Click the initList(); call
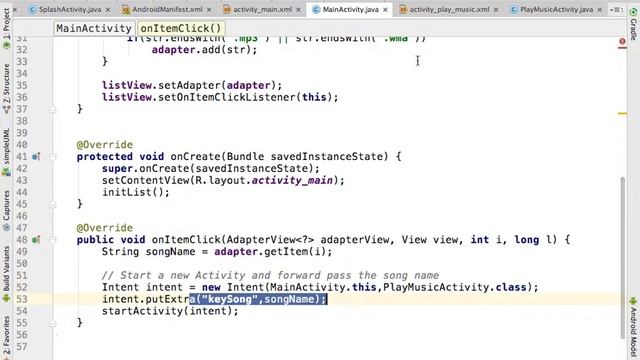 (136, 192)
